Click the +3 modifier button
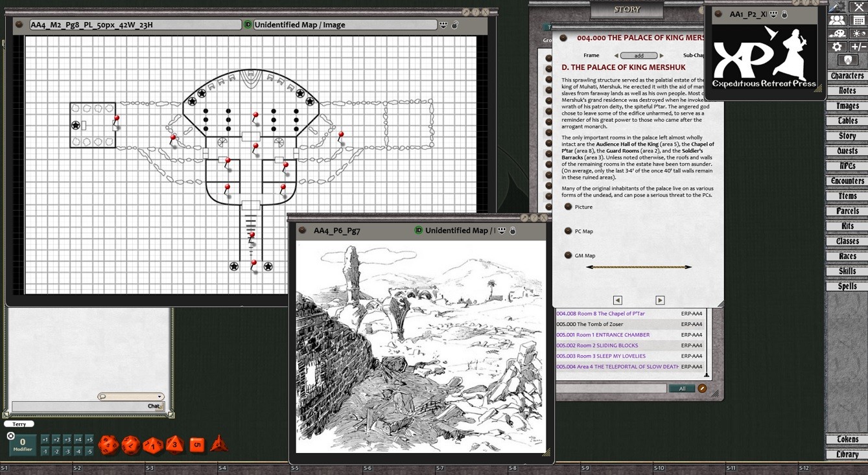868x475 pixels. (67, 439)
